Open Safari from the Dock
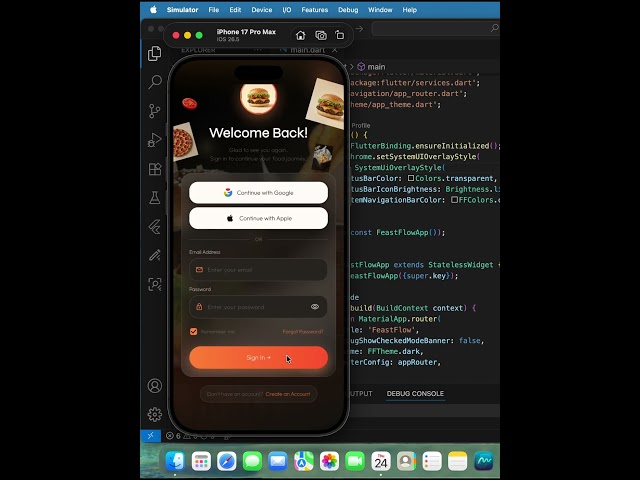The height and width of the screenshot is (480, 640). click(227, 462)
